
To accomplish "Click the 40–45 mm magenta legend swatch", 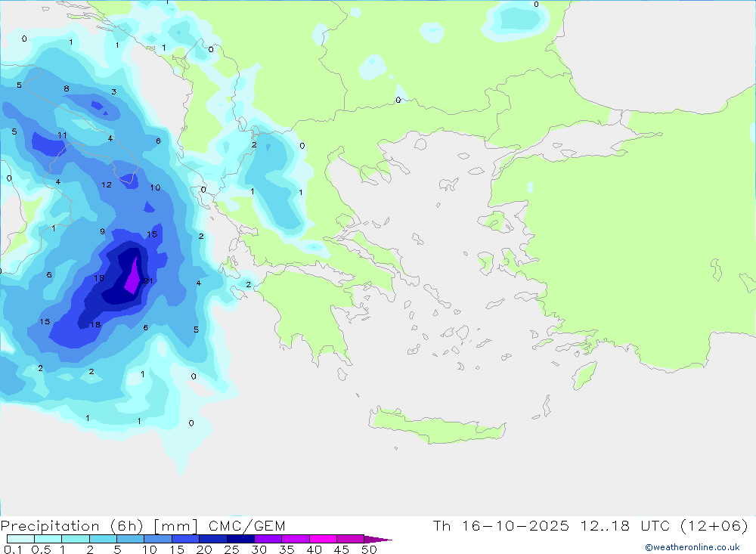I will pyautogui.click(x=323, y=539).
